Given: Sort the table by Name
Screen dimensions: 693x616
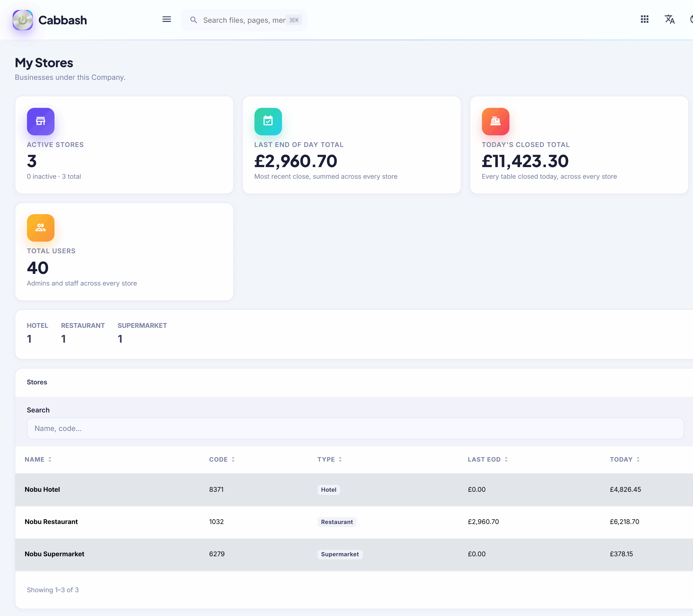Looking at the screenshot, I should pyautogui.click(x=38, y=459).
